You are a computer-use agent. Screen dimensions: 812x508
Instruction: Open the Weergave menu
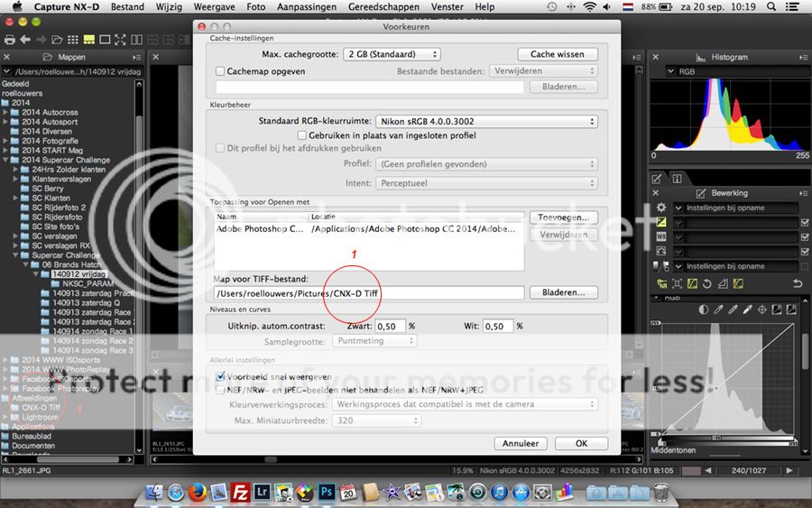pyautogui.click(x=214, y=6)
